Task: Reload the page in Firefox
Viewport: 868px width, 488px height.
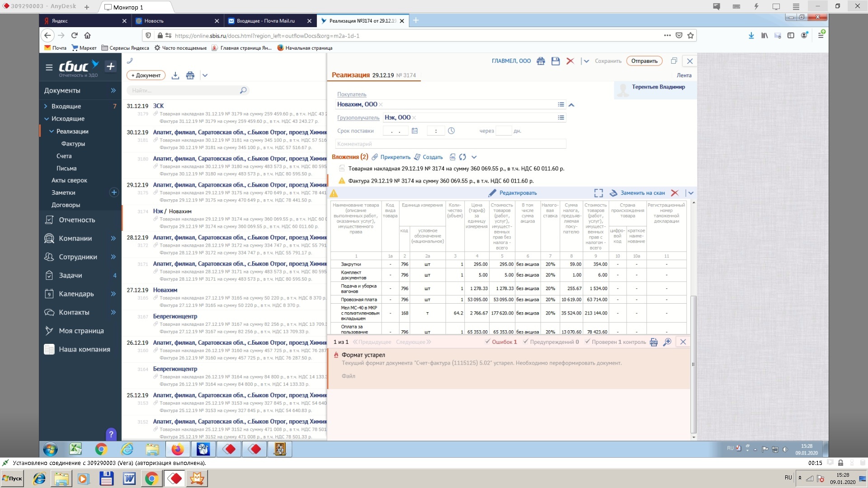Action: (75, 35)
